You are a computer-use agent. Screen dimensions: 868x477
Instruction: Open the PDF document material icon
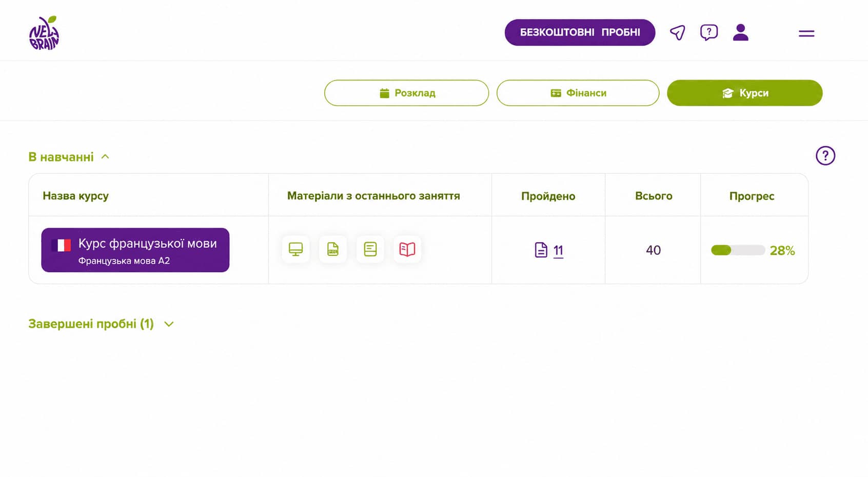[333, 249]
